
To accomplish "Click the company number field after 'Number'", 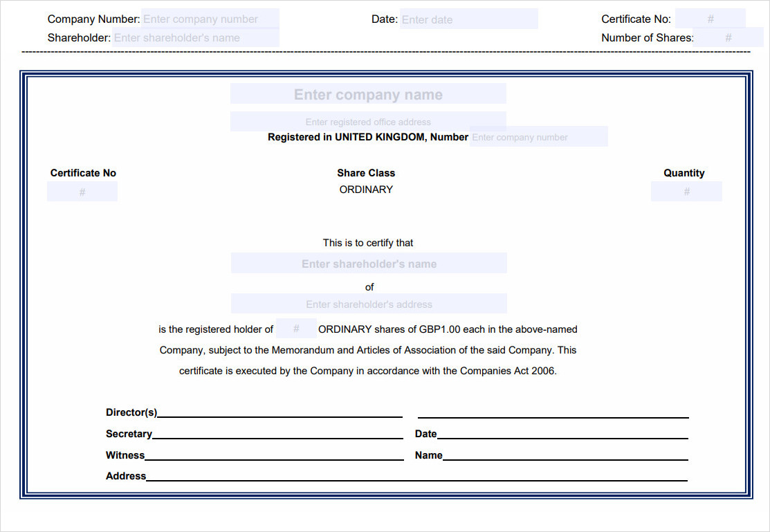I will pos(539,136).
